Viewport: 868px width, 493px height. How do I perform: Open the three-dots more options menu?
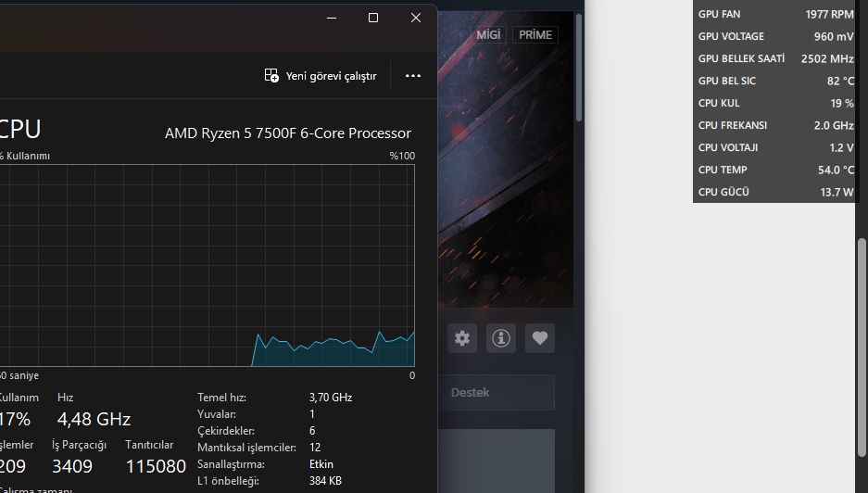(x=413, y=76)
